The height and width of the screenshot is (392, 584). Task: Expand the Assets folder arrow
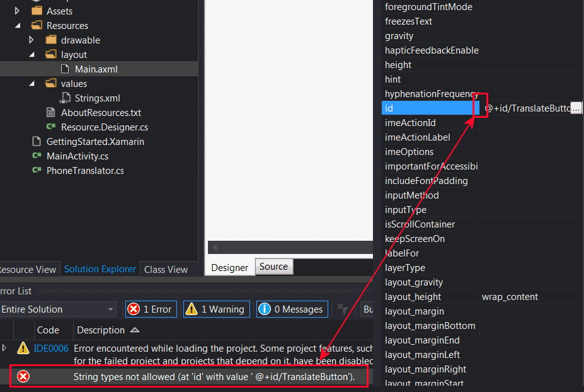(x=17, y=11)
